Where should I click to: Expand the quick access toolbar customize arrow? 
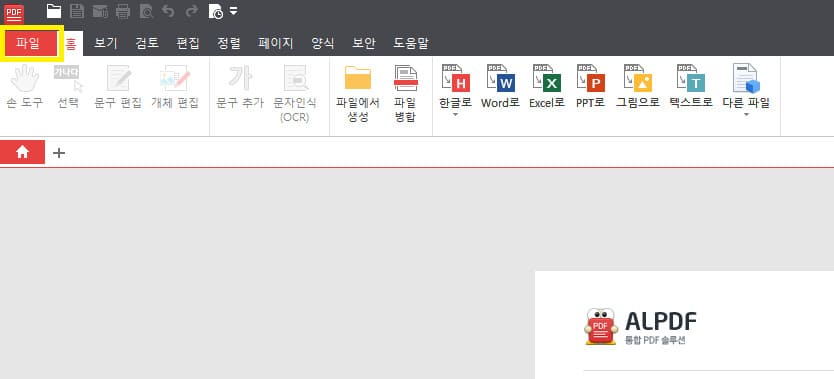[x=233, y=11]
